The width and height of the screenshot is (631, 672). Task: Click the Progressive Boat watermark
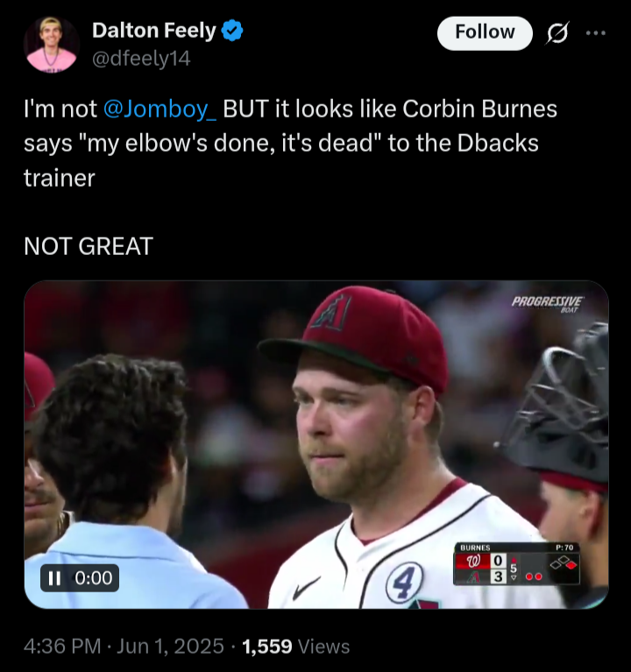click(547, 304)
